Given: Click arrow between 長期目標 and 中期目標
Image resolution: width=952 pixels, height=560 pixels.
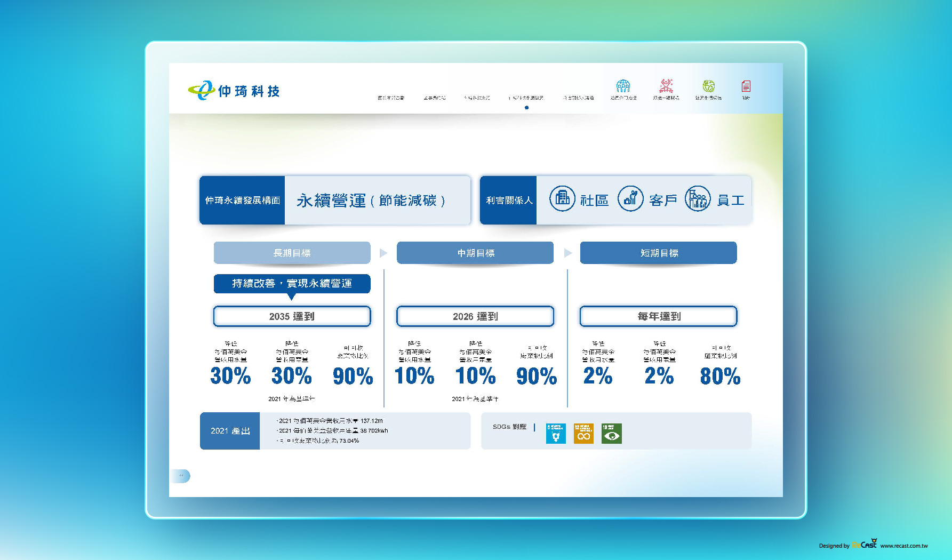Looking at the screenshot, I should [x=383, y=253].
